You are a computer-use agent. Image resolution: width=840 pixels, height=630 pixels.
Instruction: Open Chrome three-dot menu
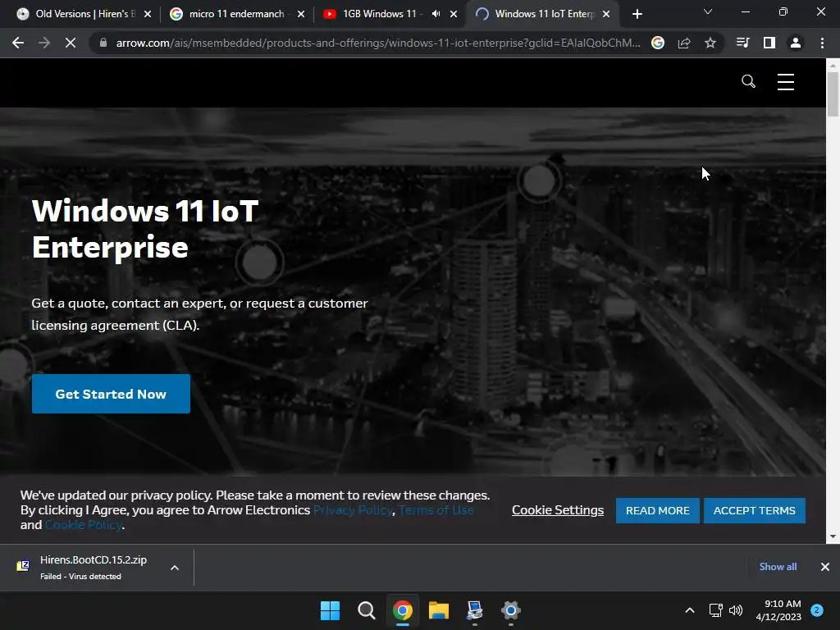(x=822, y=43)
